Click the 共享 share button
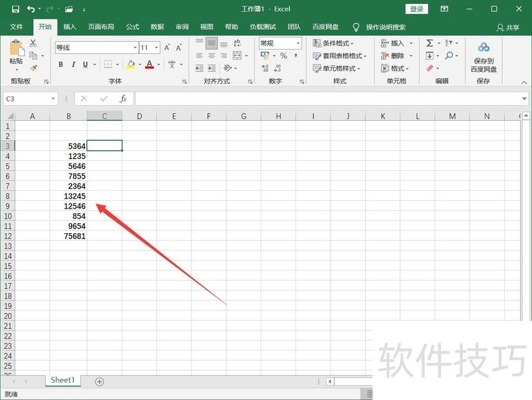532x400 pixels. pyautogui.click(x=508, y=27)
